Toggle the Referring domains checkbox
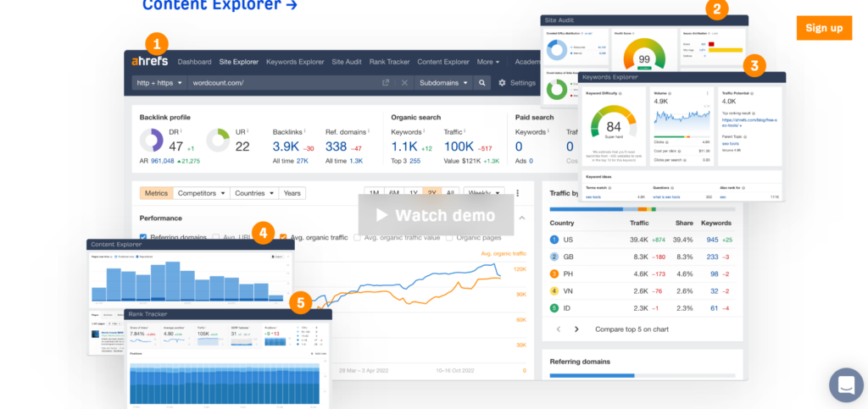 click(x=143, y=237)
